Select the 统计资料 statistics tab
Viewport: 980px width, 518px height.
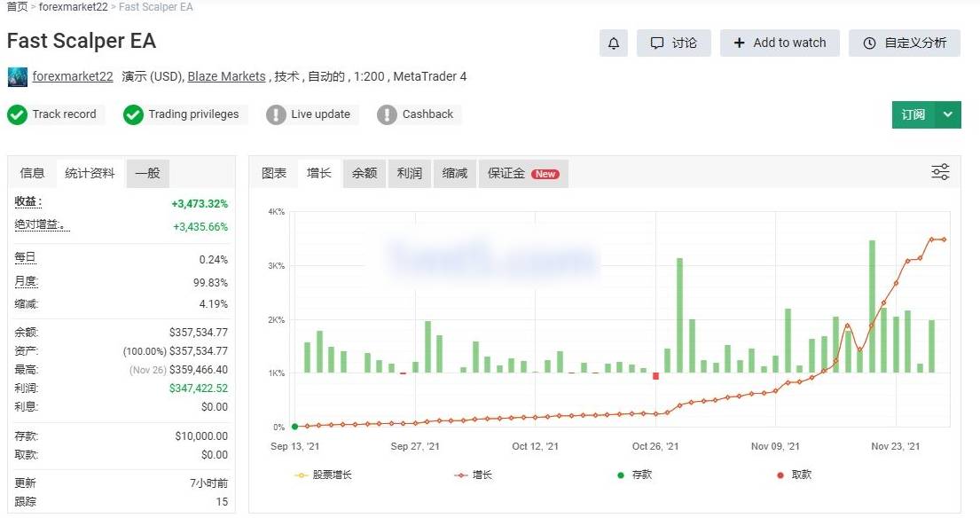[90, 173]
